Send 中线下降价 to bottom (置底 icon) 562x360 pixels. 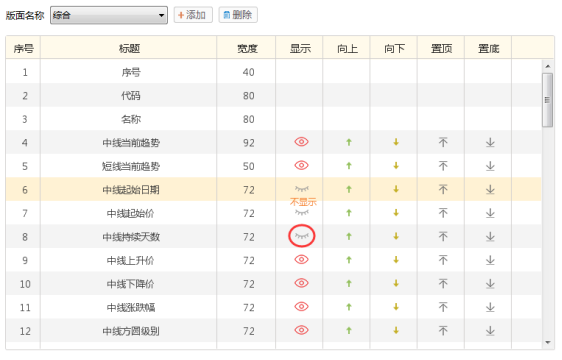(x=490, y=284)
